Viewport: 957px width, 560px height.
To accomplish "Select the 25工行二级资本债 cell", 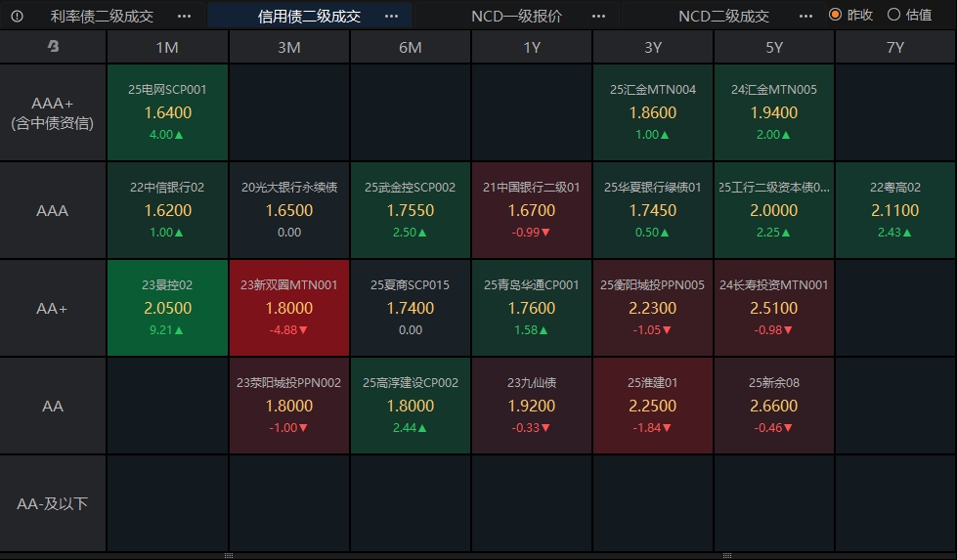I will click(774, 210).
